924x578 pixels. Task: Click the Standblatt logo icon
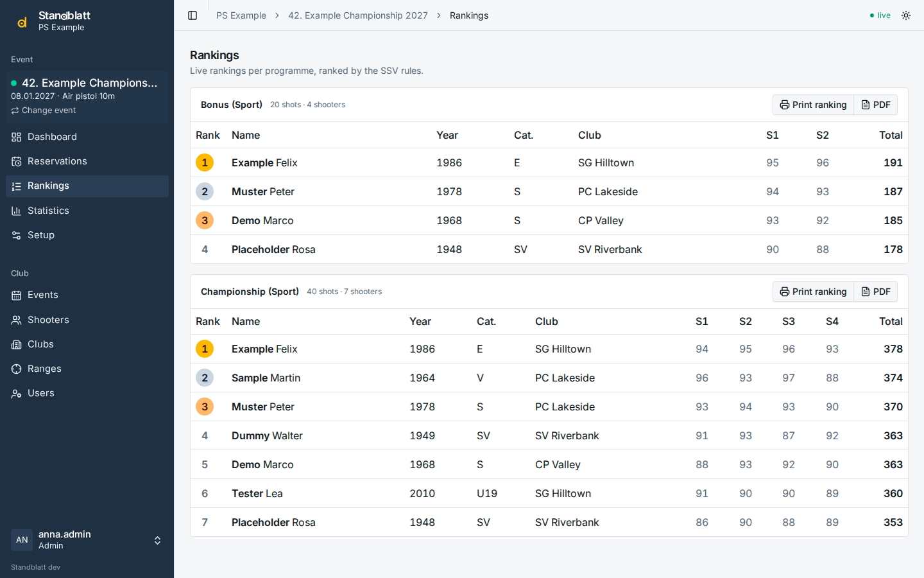pos(22,22)
